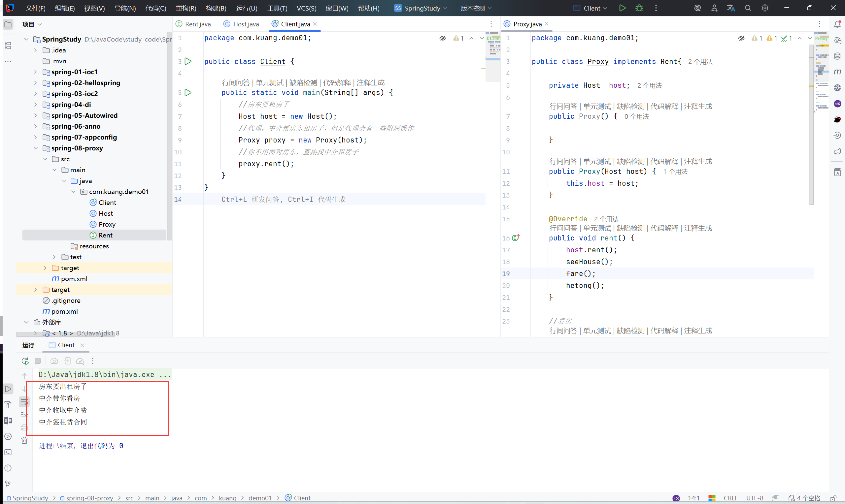Rerun Client in the Run panel
This screenshot has width=845, height=504.
(25, 361)
